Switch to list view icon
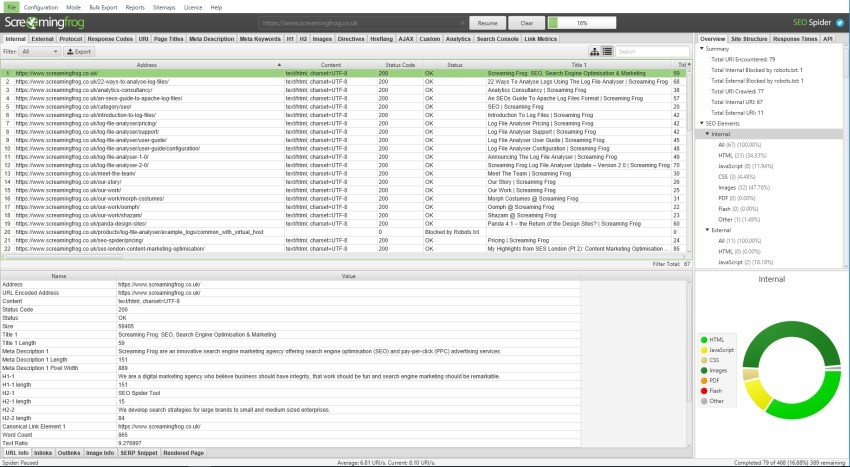Viewport: 850px width, 467px height. point(607,52)
